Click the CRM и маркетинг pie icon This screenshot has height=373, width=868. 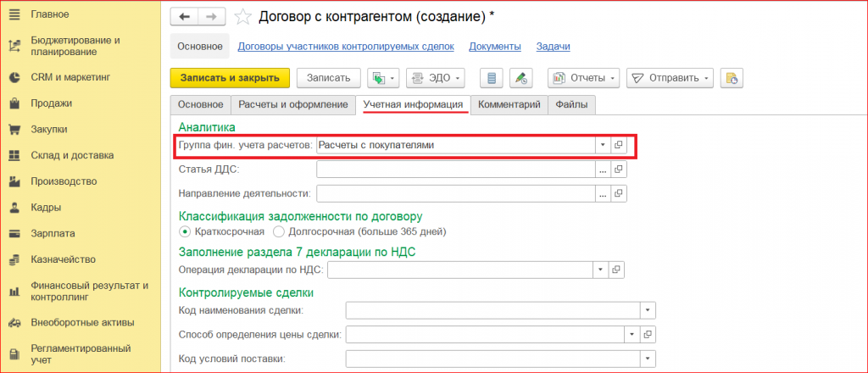click(x=15, y=77)
